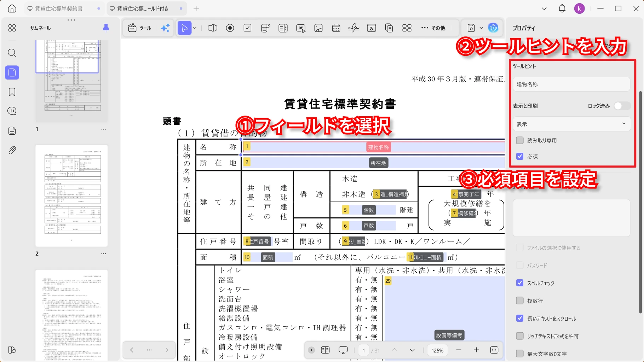The image size is (644, 362).
Task: Add an OK push button field
Action: (301, 28)
